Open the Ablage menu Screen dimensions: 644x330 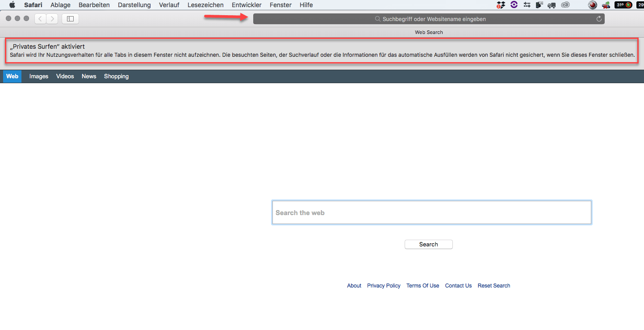tap(60, 5)
